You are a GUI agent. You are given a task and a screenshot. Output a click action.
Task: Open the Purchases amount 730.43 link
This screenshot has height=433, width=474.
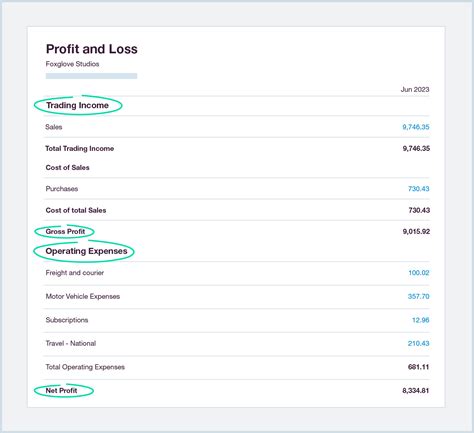(419, 189)
